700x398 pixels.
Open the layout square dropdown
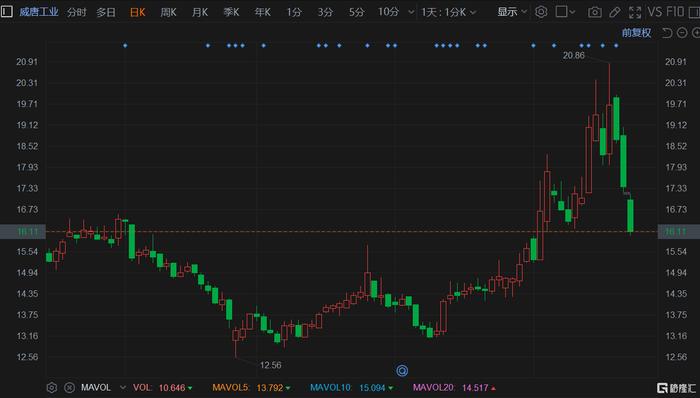(x=565, y=12)
